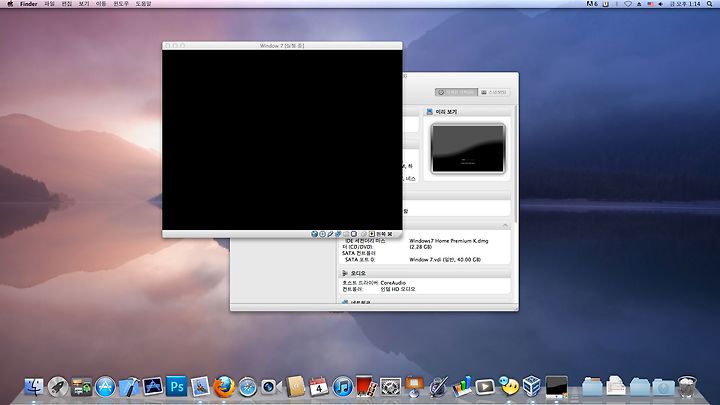Open the Apple menu
This screenshot has height=405, width=720.
[10, 4]
